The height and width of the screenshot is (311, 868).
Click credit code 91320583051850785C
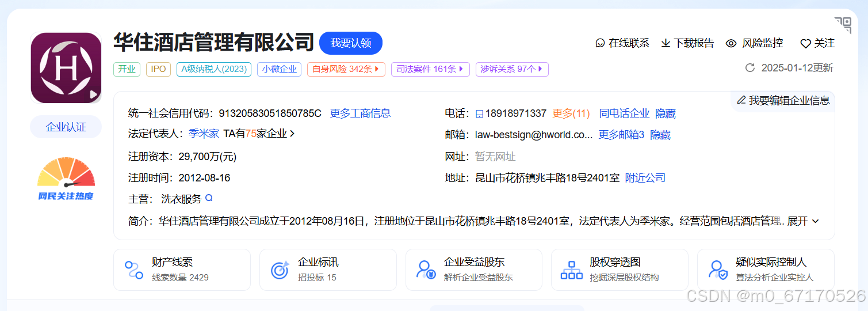pyautogui.click(x=270, y=113)
